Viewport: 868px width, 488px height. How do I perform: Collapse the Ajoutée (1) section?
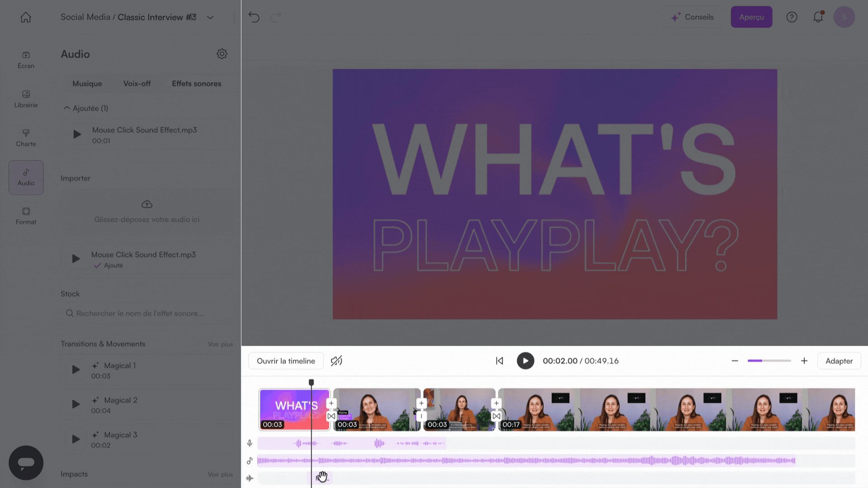point(67,108)
